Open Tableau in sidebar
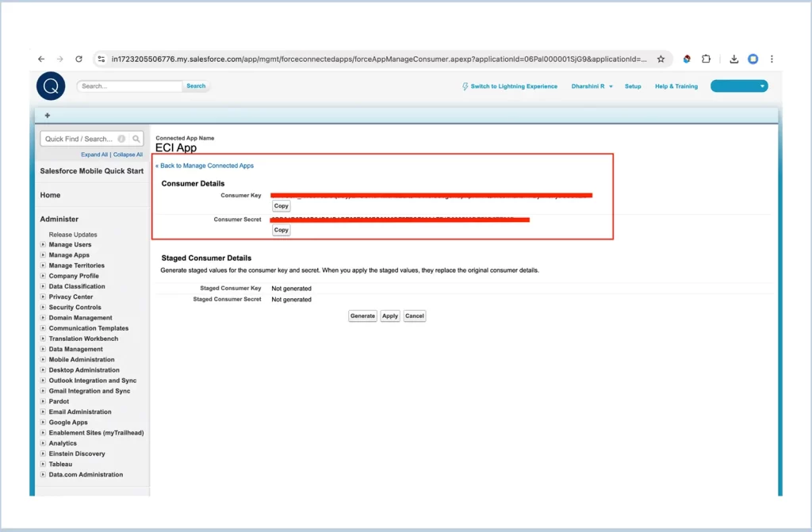812x532 pixels. point(60,464)
